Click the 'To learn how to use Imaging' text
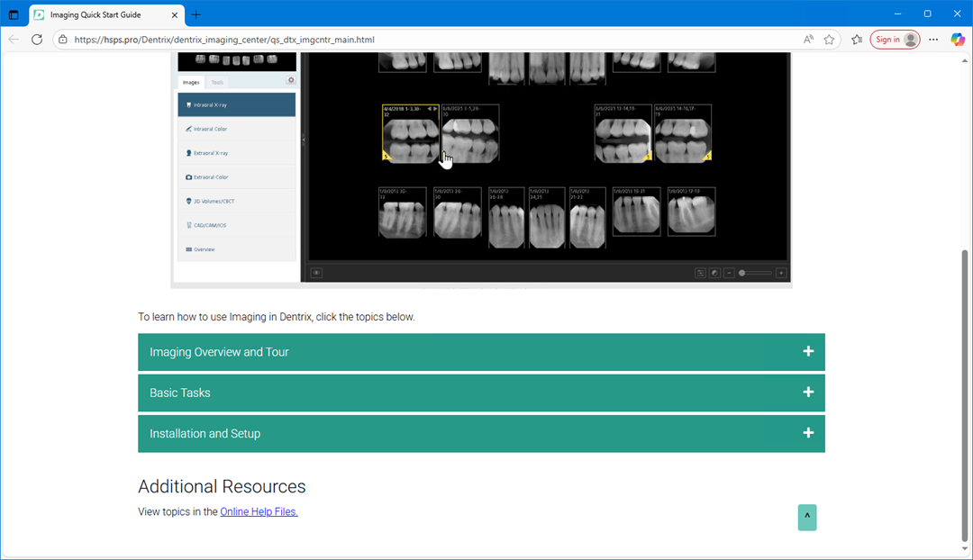The height and width of the screenshot is (560, 973). tap(277, 317)
